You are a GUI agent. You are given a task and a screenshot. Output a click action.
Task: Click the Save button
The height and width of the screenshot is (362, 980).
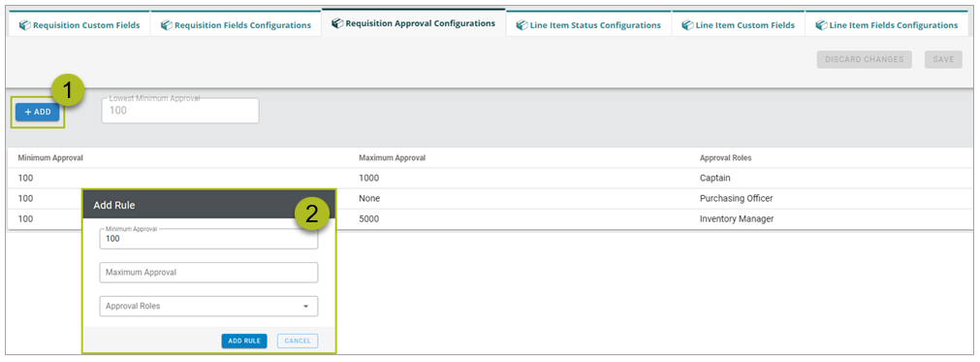(943, 59)
